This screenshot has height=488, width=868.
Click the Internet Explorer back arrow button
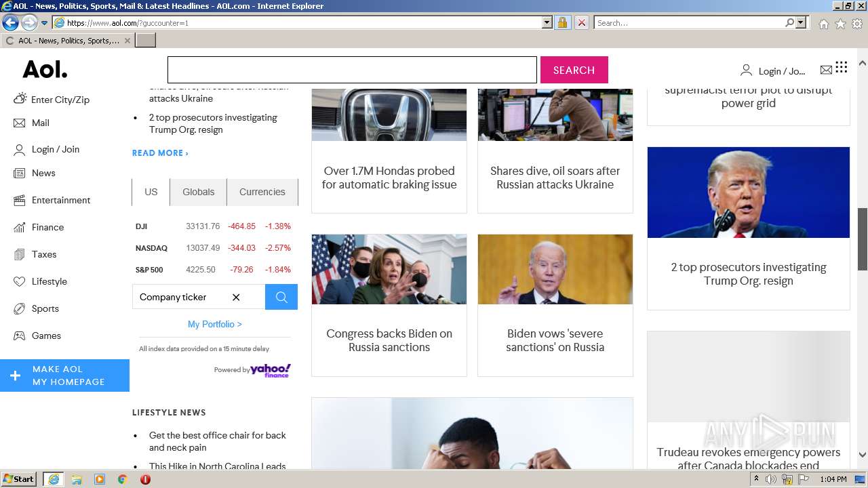click(x=10, y=22)
